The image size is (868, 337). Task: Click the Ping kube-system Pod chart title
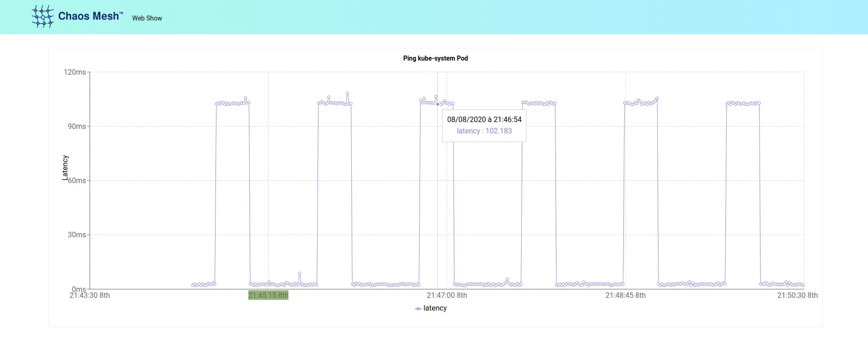(x=435, y=58)
